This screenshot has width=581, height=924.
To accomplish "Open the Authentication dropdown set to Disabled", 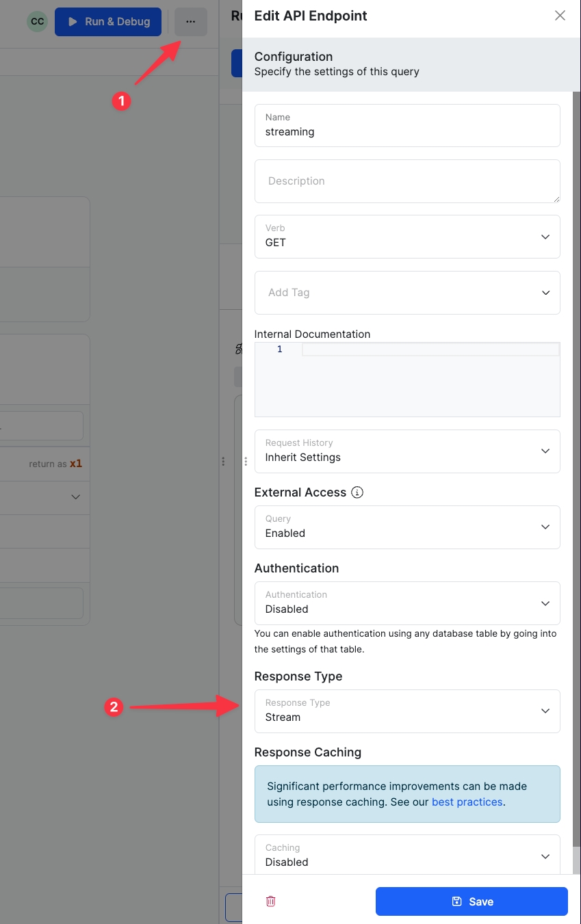I will (x=407, y=603).
